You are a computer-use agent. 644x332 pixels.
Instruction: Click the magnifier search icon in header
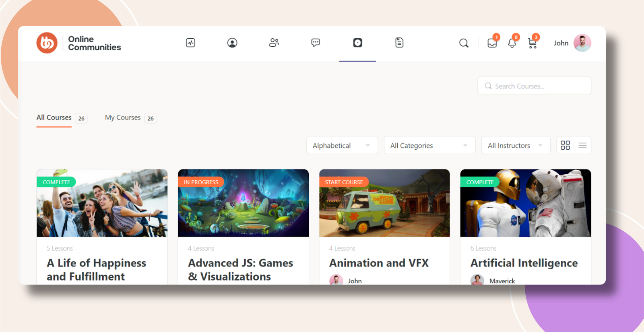pos(464,43)
